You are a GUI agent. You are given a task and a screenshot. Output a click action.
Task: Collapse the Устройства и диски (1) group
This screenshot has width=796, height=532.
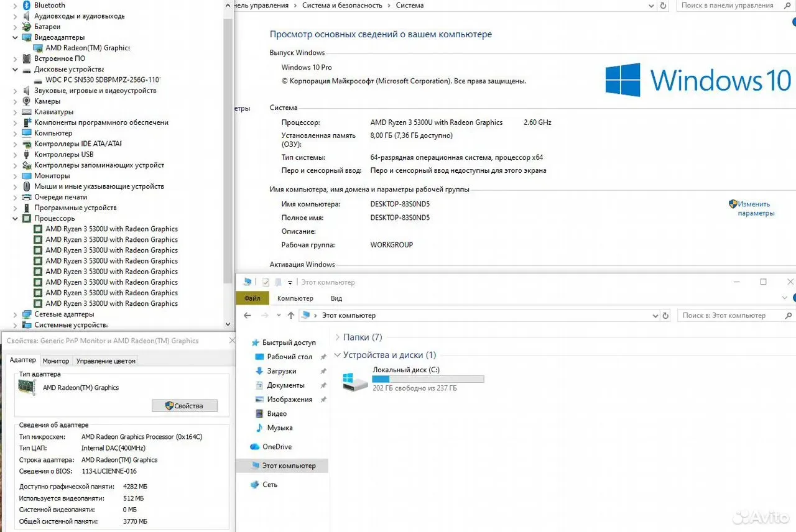(x=338, y=355)
